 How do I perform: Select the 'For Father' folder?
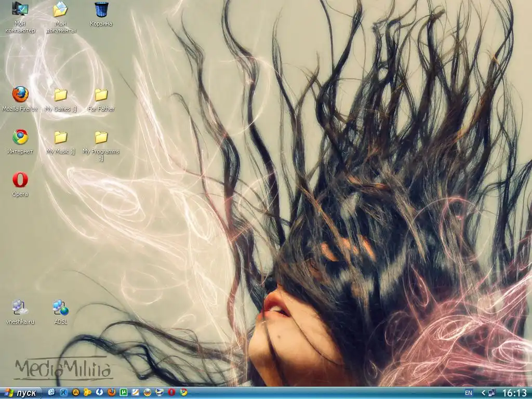point(101,95)
